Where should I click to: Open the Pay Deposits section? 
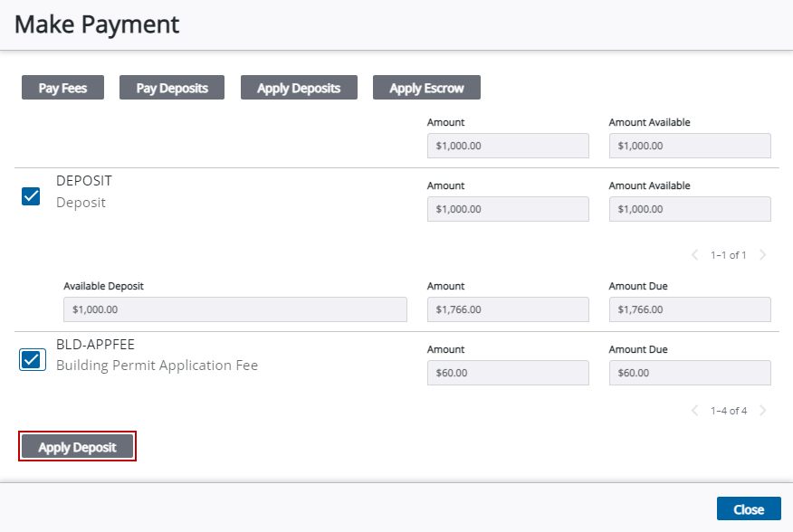(x=172, y=88)
